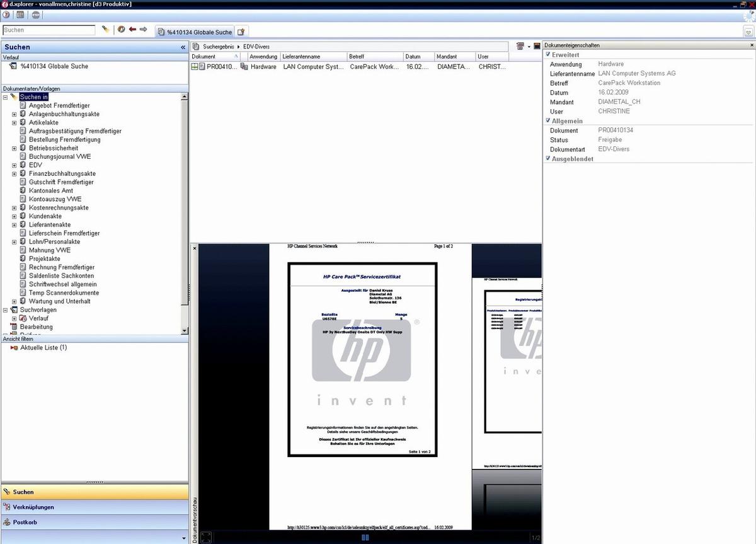Open dropdown arrow next to view options
This screenshot has width=756, height=544.
point(529,47)
